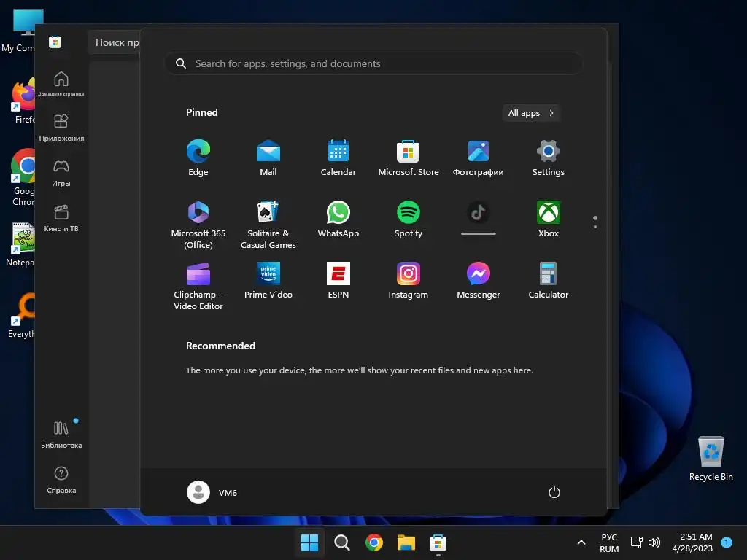
Task: Launch Mail from pinned apps
Action: pyautogui.click(x=268, y=157)
